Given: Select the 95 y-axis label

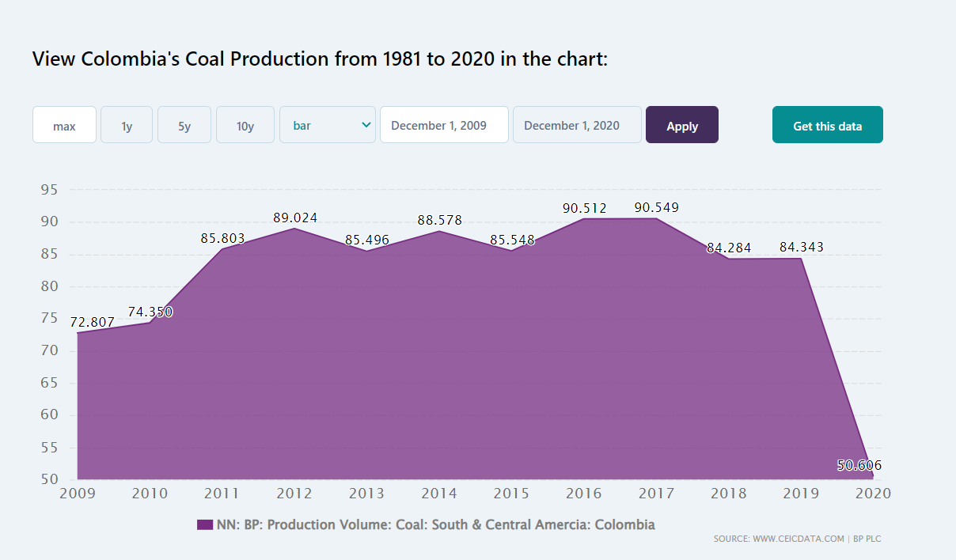Looking at the screenshot, I should 50,189.
